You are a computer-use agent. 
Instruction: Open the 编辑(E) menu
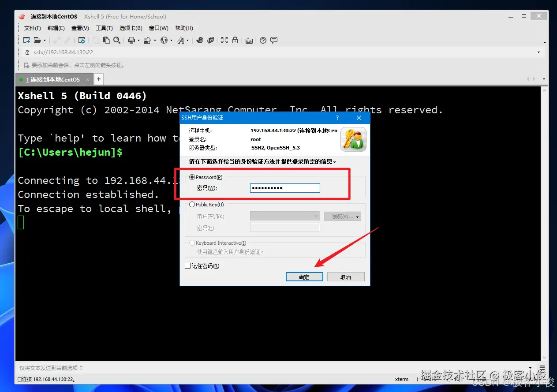(56, 28)
